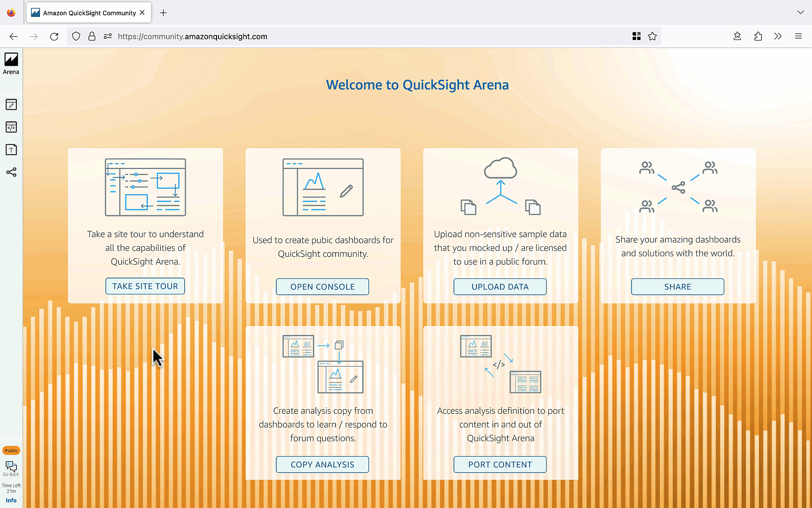Viewport: 812px width, 508px height.
Task: Click the text "Access analysis definition to port"
Action: tap(500, 411)
